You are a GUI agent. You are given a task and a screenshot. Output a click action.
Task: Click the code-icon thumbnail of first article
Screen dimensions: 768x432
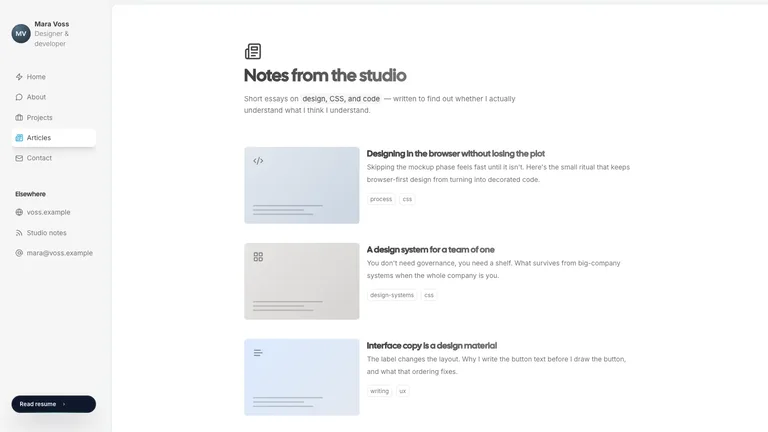point(302,185)
